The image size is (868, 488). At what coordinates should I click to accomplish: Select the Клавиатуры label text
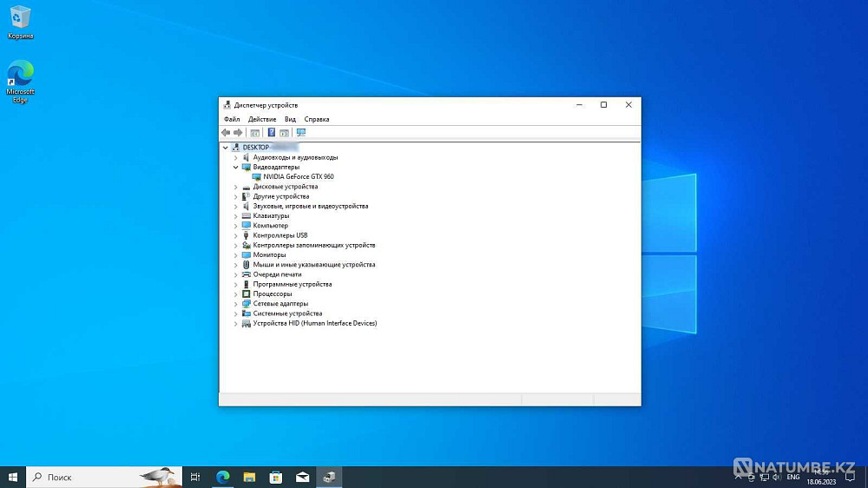[271, 216]
